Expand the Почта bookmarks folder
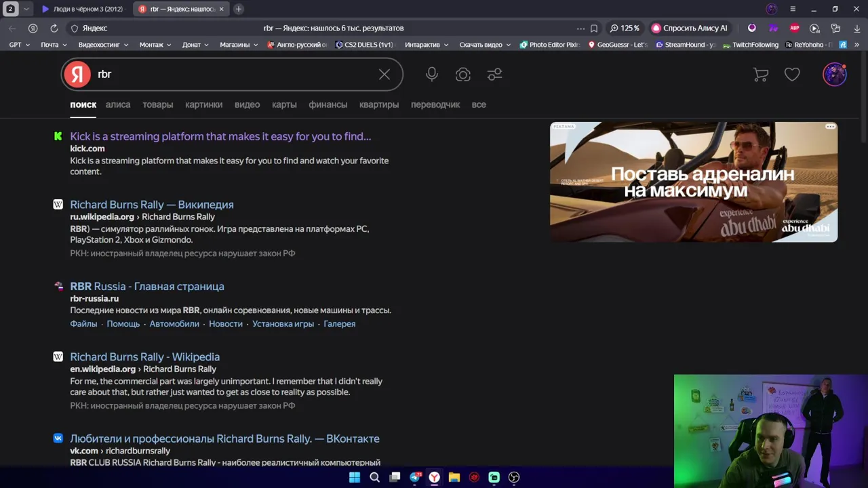 54,45
